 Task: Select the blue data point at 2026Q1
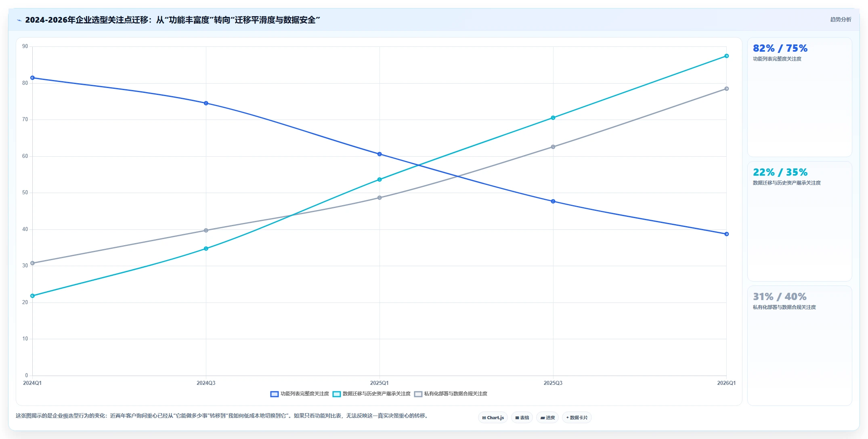click(x=726, y=234)
